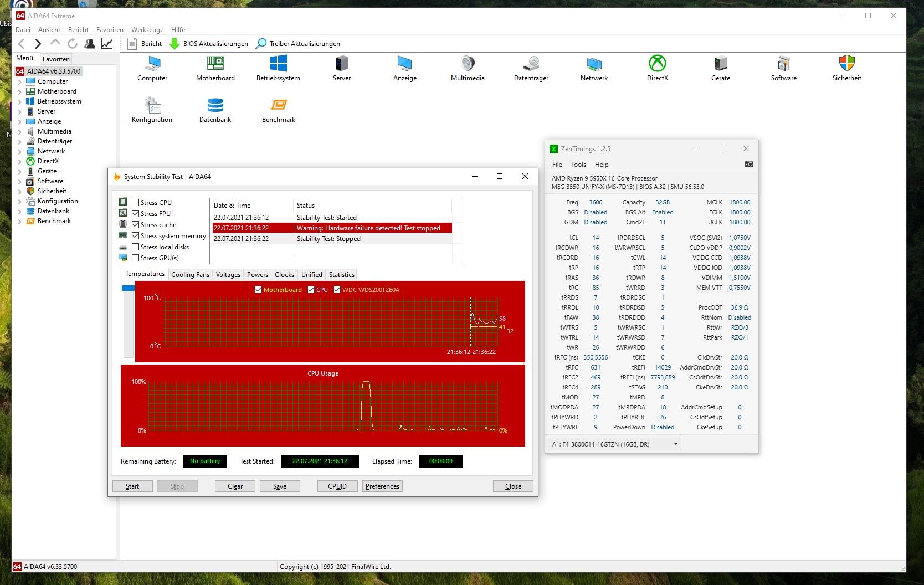Click the back navigation arrow in toolbar
The width and height of the screenshot is (924, 585).
[x=22, y=44]
